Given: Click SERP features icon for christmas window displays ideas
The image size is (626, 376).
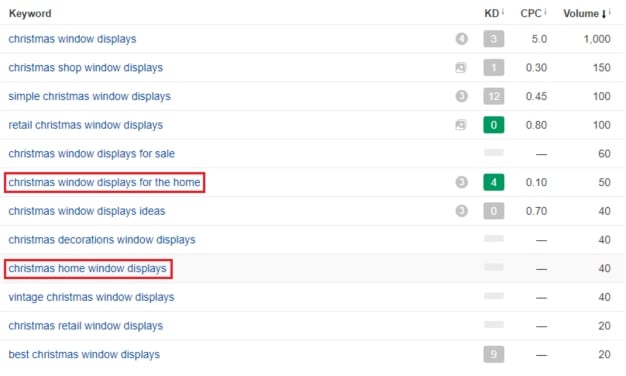Looking at the screenshot, I should (462, 211).
